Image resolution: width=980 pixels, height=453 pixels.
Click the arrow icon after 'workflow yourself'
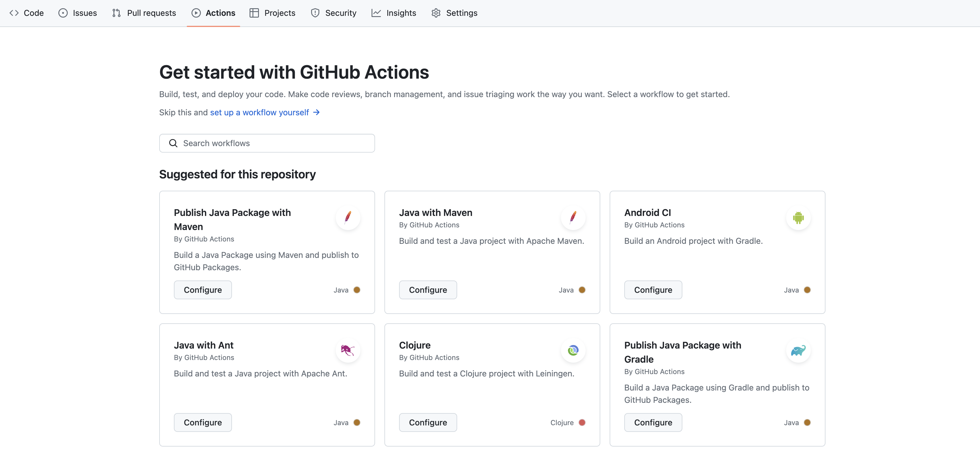[316, 112]
